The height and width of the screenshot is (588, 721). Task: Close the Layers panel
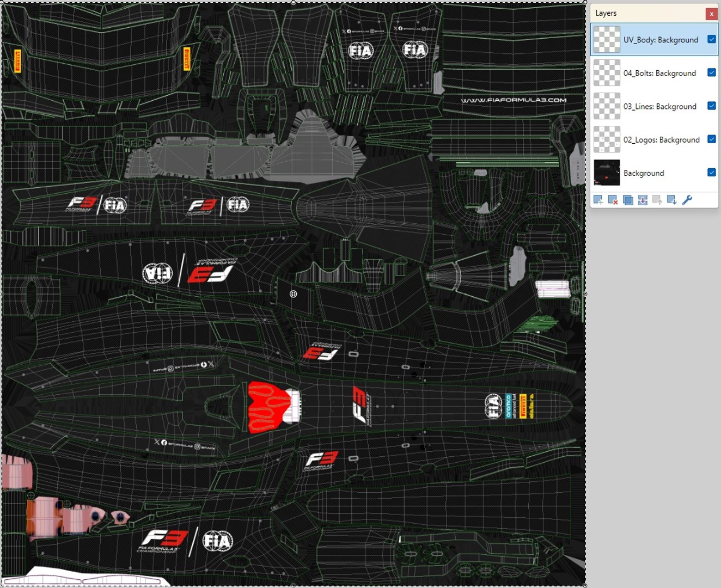pos(711,14)
